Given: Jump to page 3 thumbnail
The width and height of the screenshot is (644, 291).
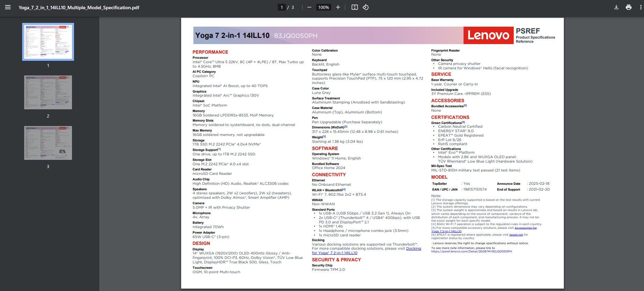Looking at the screenshot, I should (48, 143).
